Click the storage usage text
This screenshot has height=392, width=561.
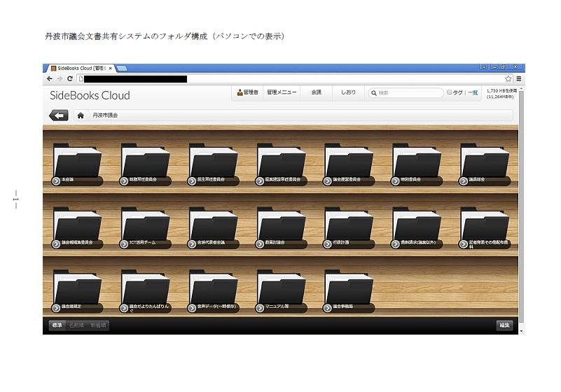point(501,94)
